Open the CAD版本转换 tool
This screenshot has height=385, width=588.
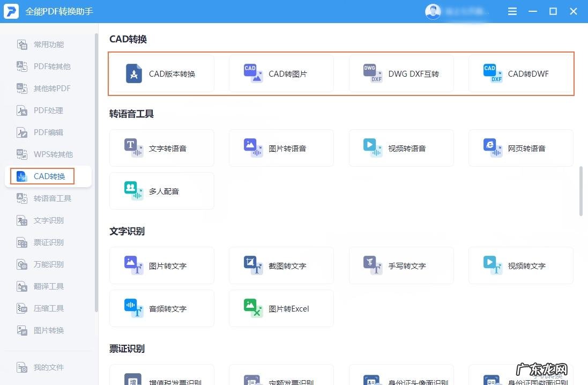(x=161, y=74)
